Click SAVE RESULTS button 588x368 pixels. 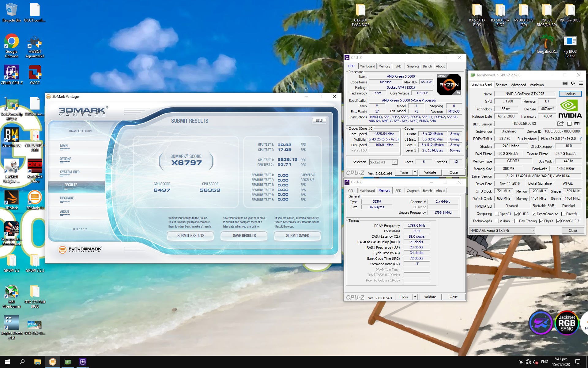[x=244, y=236]
